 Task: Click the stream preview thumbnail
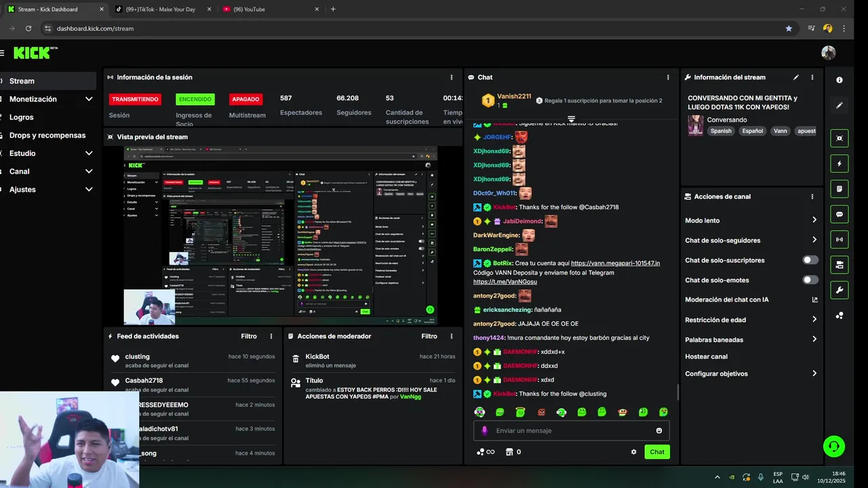(x=280, y=236)
